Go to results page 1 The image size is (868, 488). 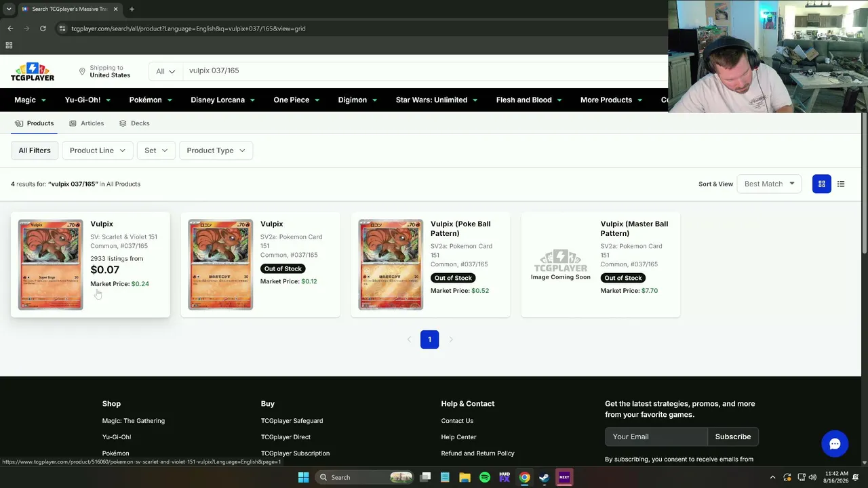coord(429,340)
